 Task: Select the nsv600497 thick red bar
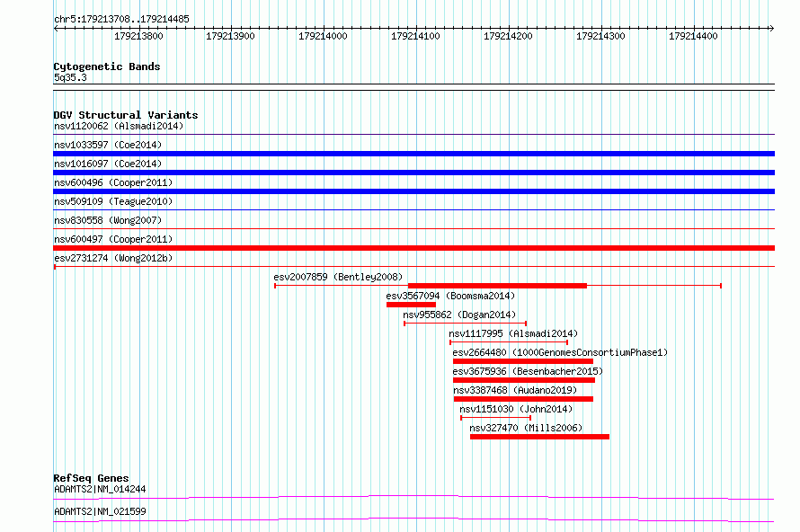point(413,248)
